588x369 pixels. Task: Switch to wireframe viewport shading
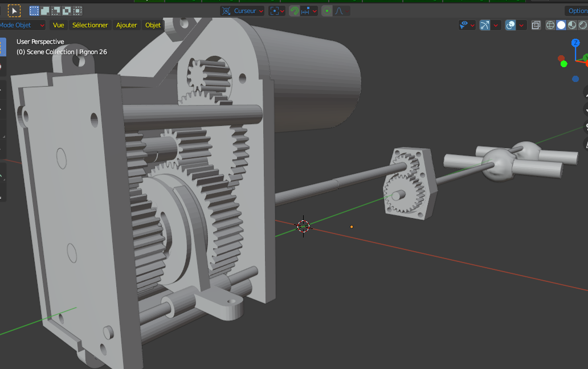[550, 25]
